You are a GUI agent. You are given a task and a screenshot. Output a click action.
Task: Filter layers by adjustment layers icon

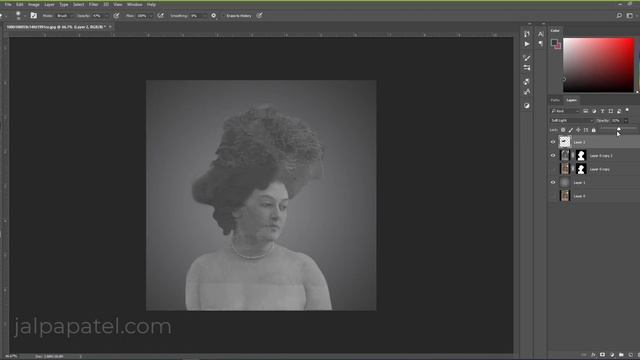(x=594, y=111)
